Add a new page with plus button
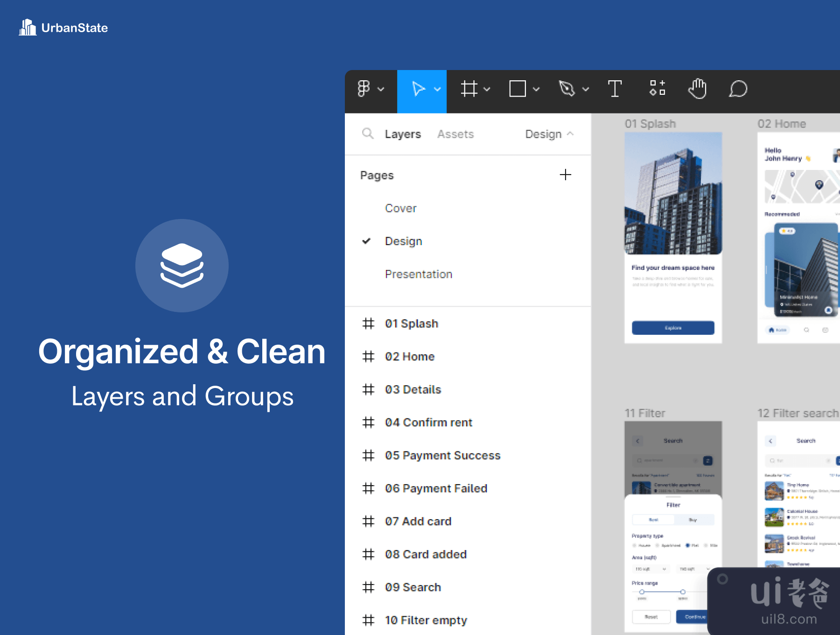The width and height of the screenshot is (840, 635). (x=565, y=175)
